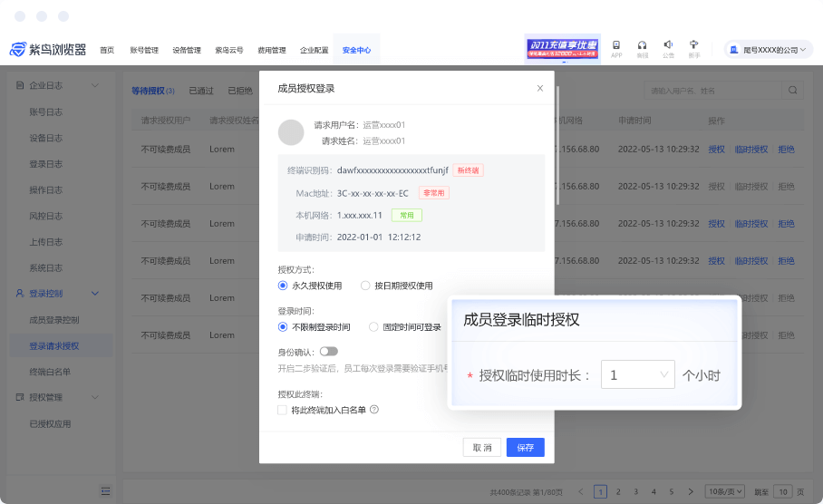The width and height of the screenshot is (823, 504).
Task: Click the whitelist help question-mark icon
Action: pos(374,410)
